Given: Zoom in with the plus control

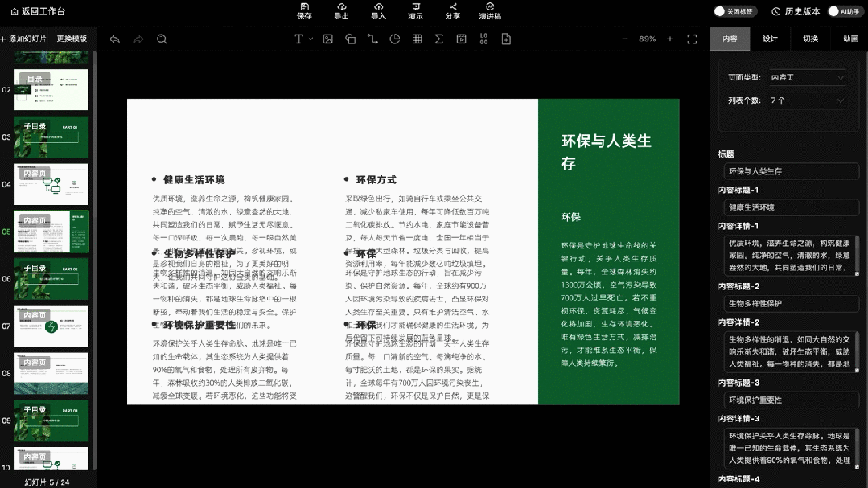Looking at the screenshot, I should pos(670,38).
